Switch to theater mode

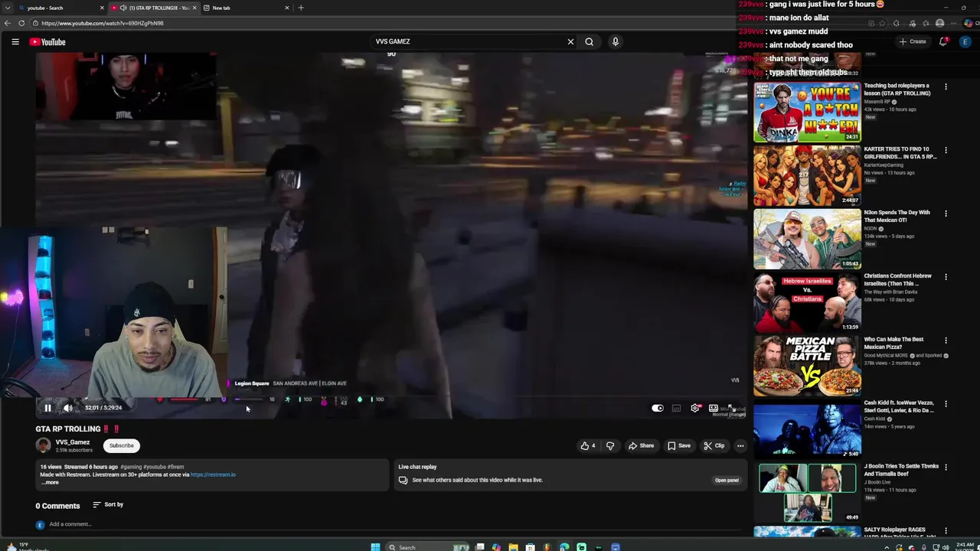(714, 408)
